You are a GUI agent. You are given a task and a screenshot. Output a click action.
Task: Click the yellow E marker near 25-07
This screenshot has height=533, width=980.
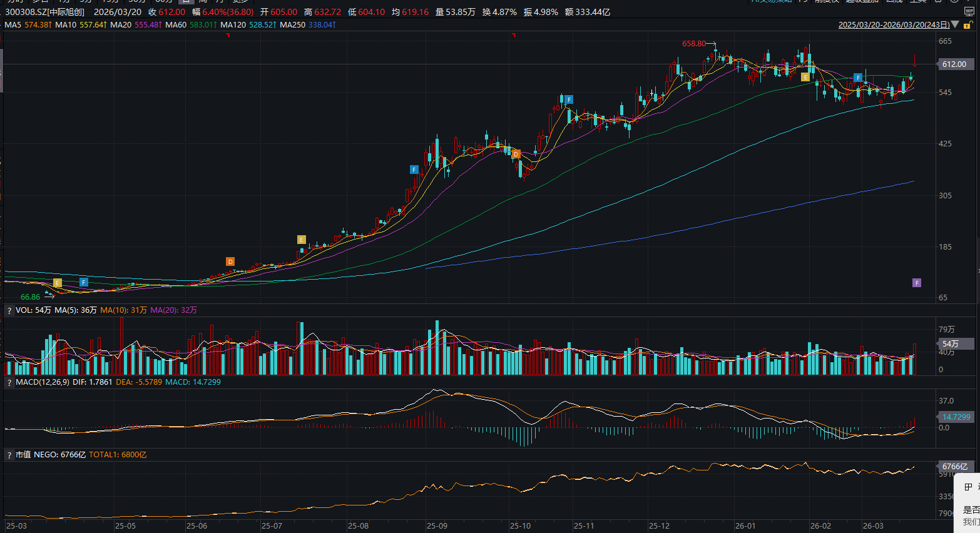coord(301,240)
